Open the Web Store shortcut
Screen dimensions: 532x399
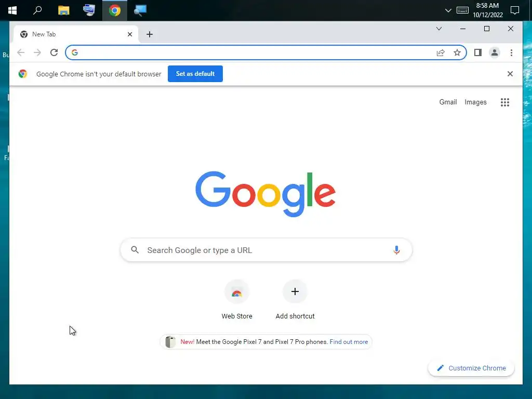point(237,292)
